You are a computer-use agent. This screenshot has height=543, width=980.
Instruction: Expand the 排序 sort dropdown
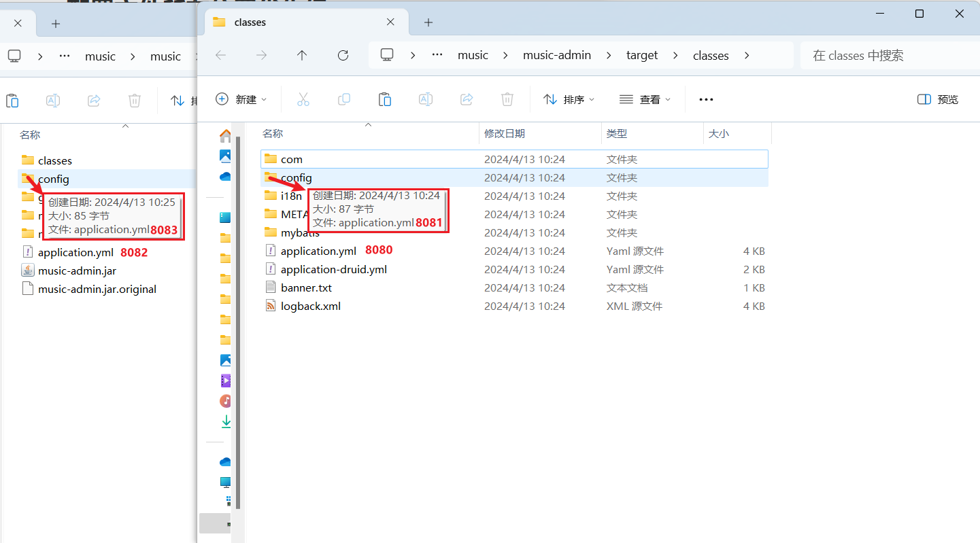(x=569, y=99)
